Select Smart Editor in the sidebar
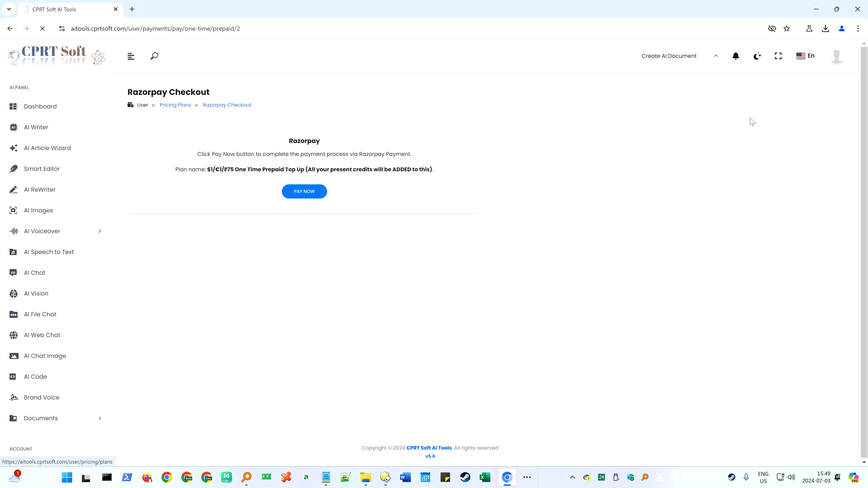Image resolution: width=868 pixels, height=488 pixels. click(x=42, y=169)
